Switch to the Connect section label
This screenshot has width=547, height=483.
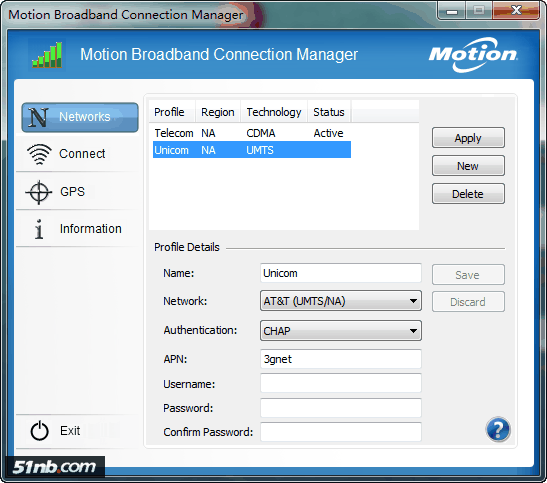pyautogui.click(x=82, y=154)
